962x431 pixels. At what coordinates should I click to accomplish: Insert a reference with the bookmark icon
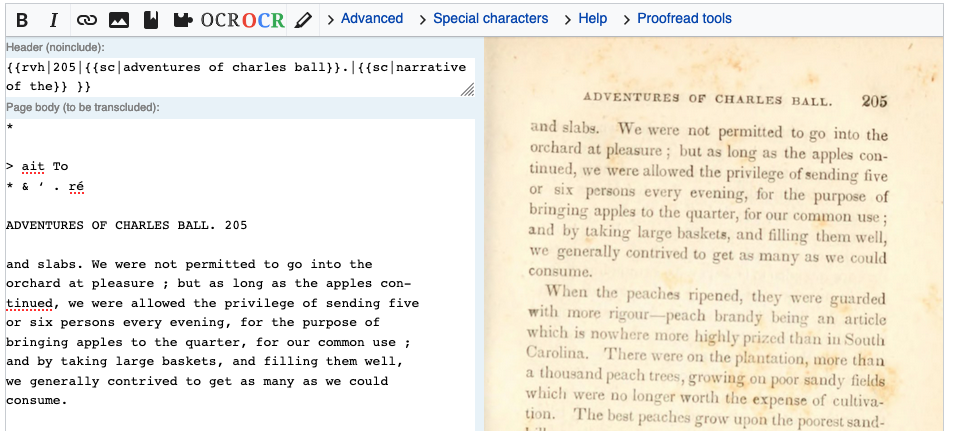[x=150, y=20]
